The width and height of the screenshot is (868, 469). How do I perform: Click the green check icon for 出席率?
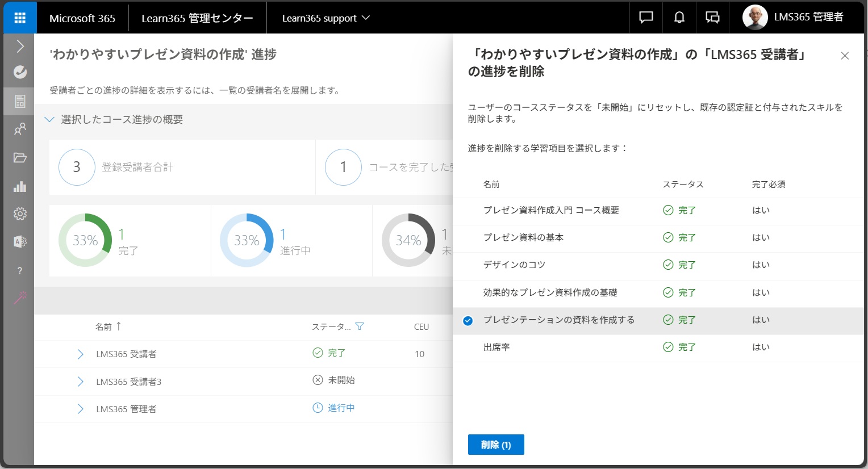pyautogui.click(x=668, y=347)
